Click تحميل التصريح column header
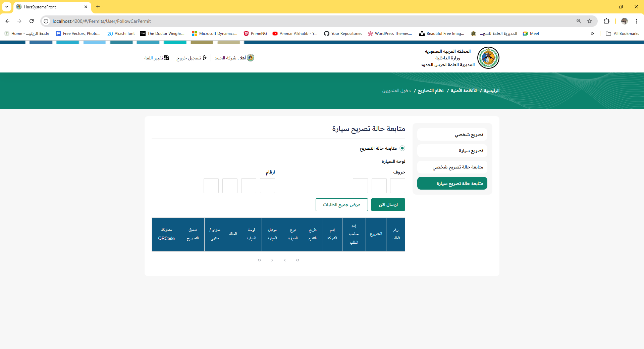 pos(193,234)
